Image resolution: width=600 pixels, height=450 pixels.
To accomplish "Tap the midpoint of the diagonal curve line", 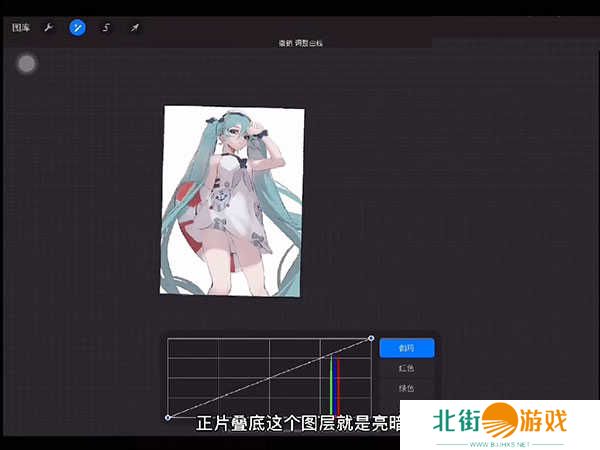I will [269, 378].
